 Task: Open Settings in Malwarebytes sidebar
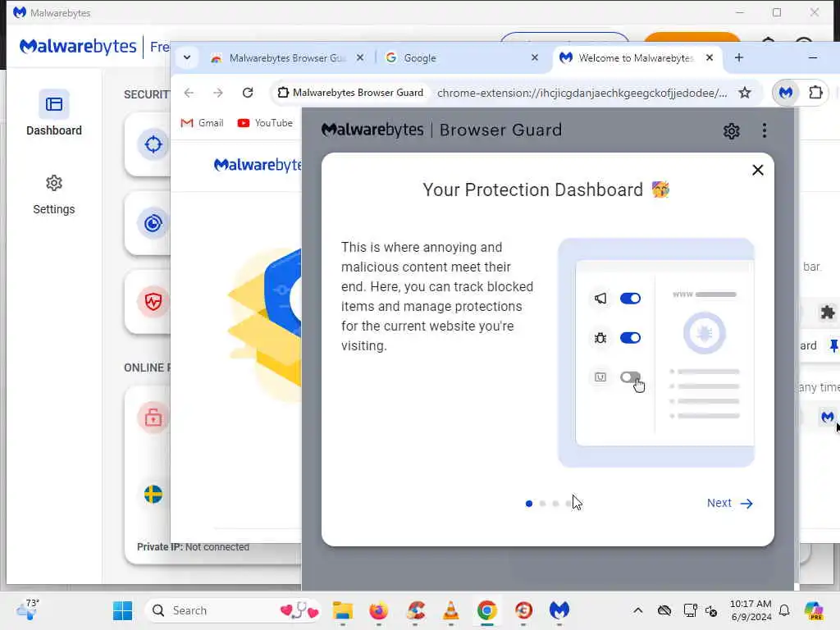[x=53, y=195]
